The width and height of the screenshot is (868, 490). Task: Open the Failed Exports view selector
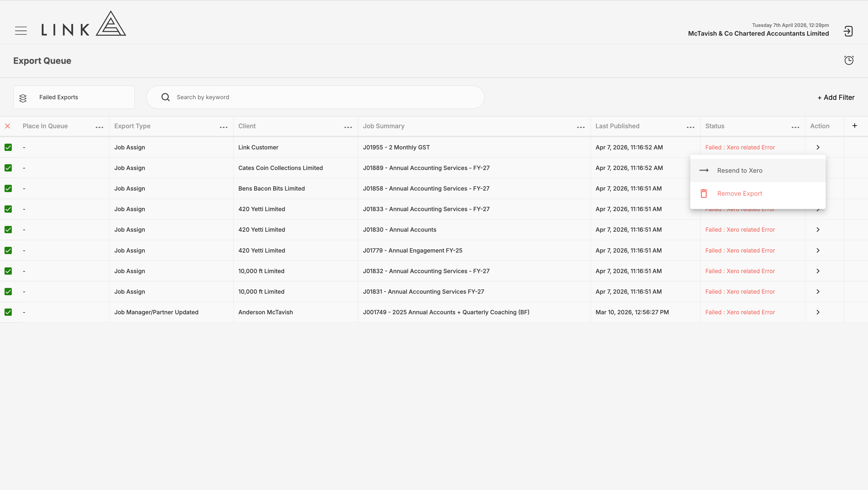[74, 97]
